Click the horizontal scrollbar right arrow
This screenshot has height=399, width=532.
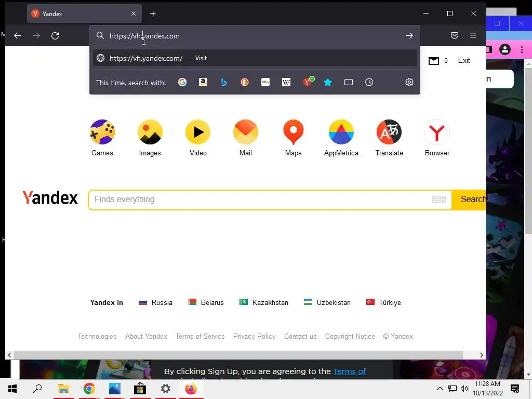(x=482, y=355)
